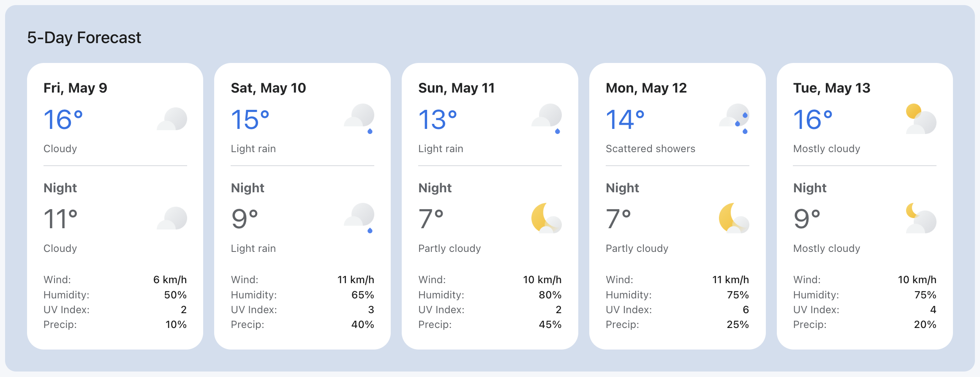
Task: Click the cloudy icon for Fri, May 9 daytime
Action: [172, 119]
